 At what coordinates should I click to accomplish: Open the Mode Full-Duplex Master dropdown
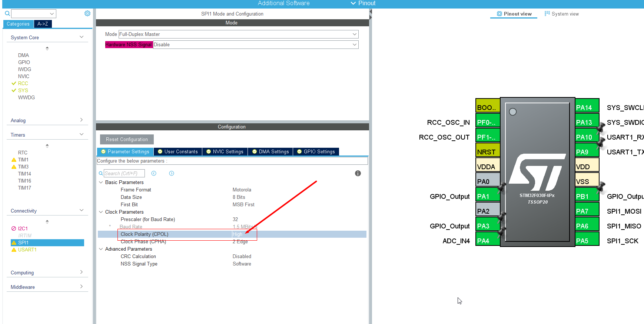coord(238,34)
